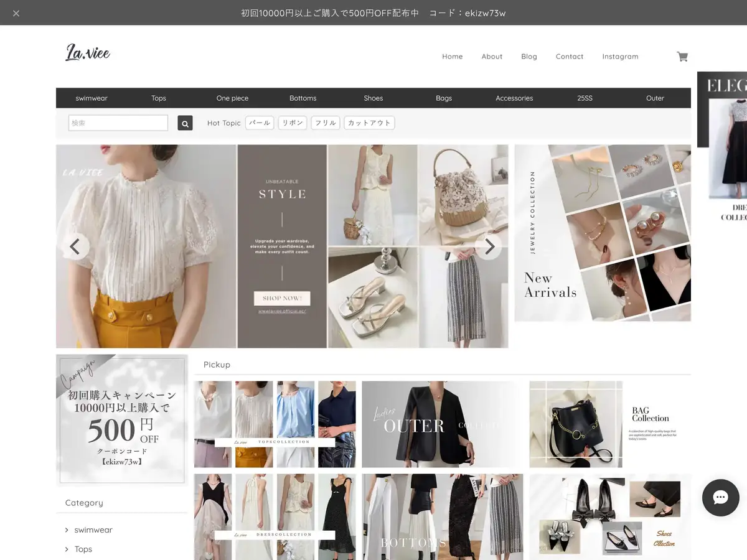The width and height of the screenshot is (747, 560).
Task: Select Accessories in category bar
Action: [x=514, y=98]
